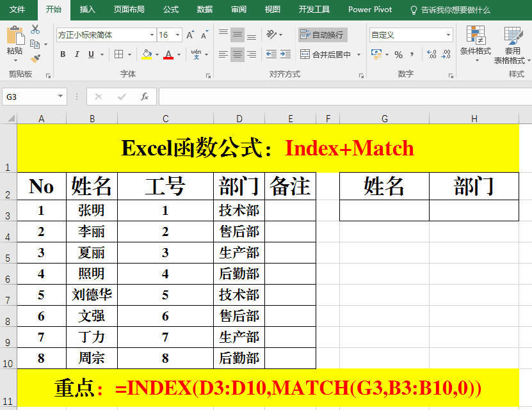Image resolution: width=532 pixels, height=410 pixels.
Task: Switch to the 公式 Formulas tab
Action: coord(171,10)
